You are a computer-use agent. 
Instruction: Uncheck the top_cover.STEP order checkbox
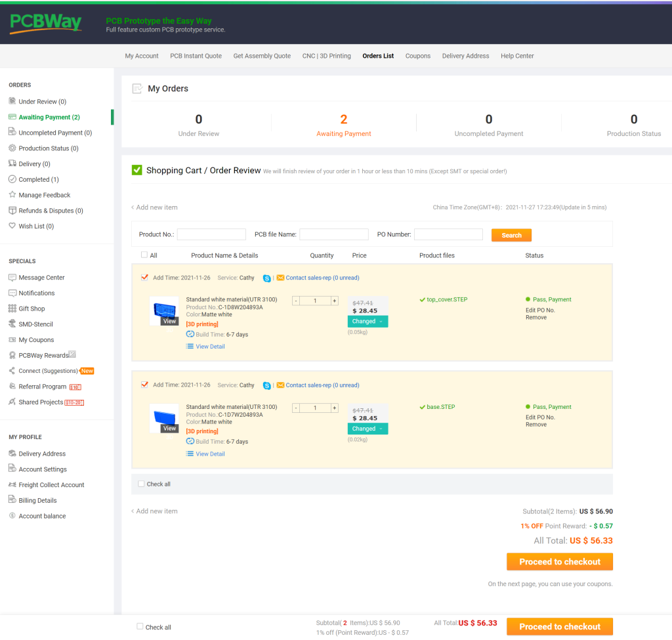tap(144, 278)
